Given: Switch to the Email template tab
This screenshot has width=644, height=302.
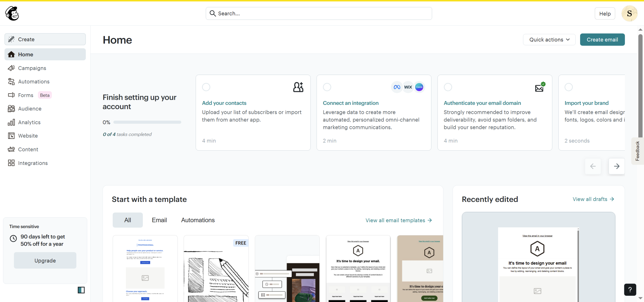Looking at the screenshot, I should tap(159, 220).
